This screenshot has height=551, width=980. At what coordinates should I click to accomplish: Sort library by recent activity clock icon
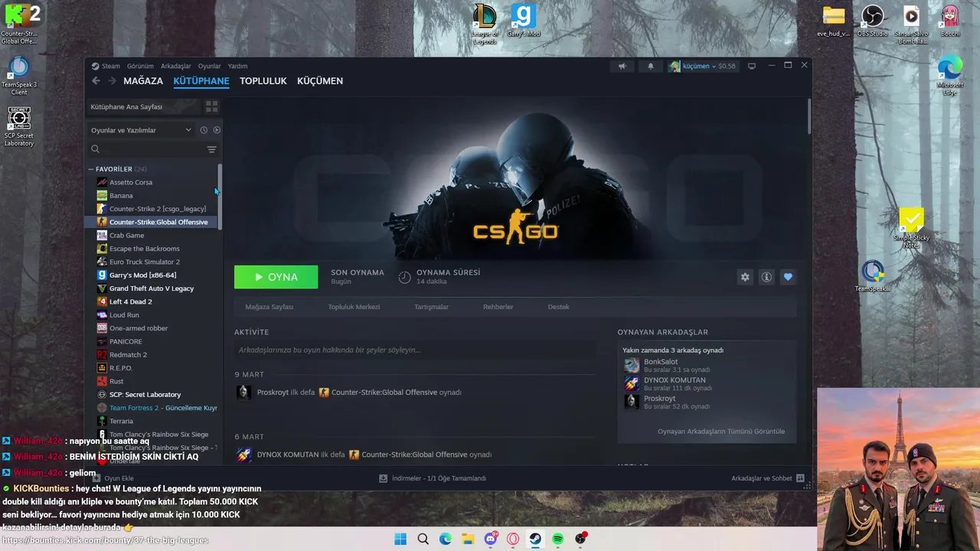(x=204, y=130)
